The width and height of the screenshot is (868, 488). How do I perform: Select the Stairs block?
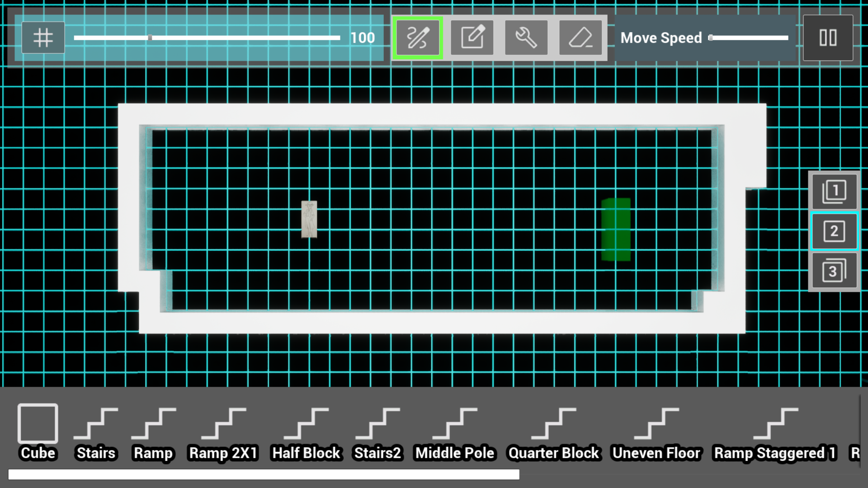coord(95,425)
